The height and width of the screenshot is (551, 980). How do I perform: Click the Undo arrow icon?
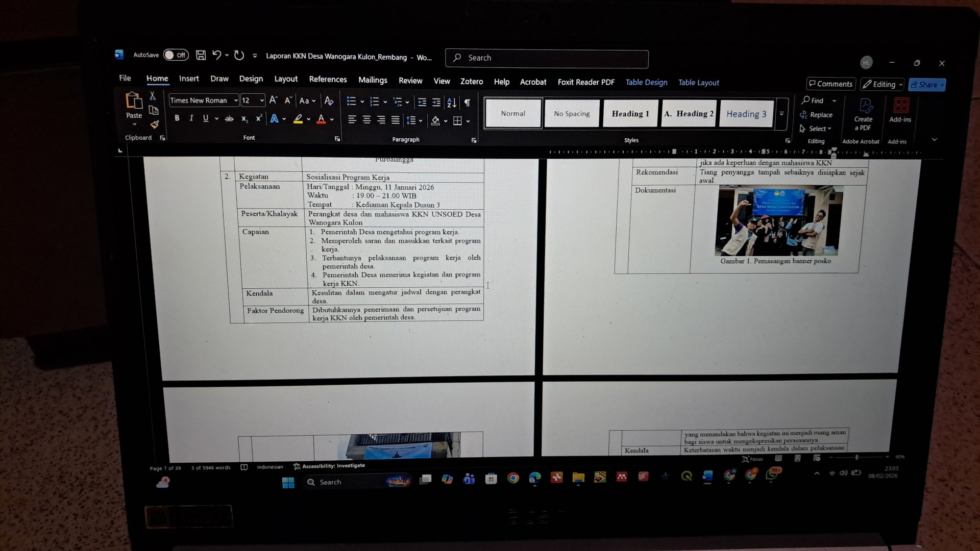click(x=216, y=55)
